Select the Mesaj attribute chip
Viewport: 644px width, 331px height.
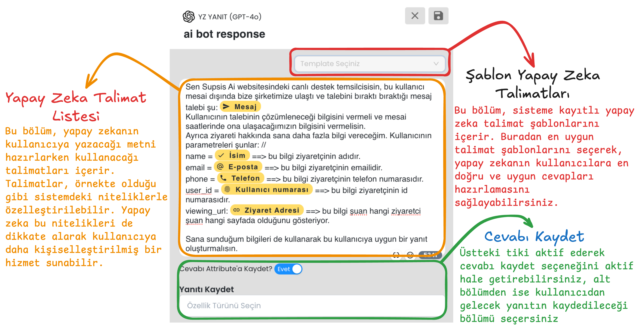(x=240, y=107)
